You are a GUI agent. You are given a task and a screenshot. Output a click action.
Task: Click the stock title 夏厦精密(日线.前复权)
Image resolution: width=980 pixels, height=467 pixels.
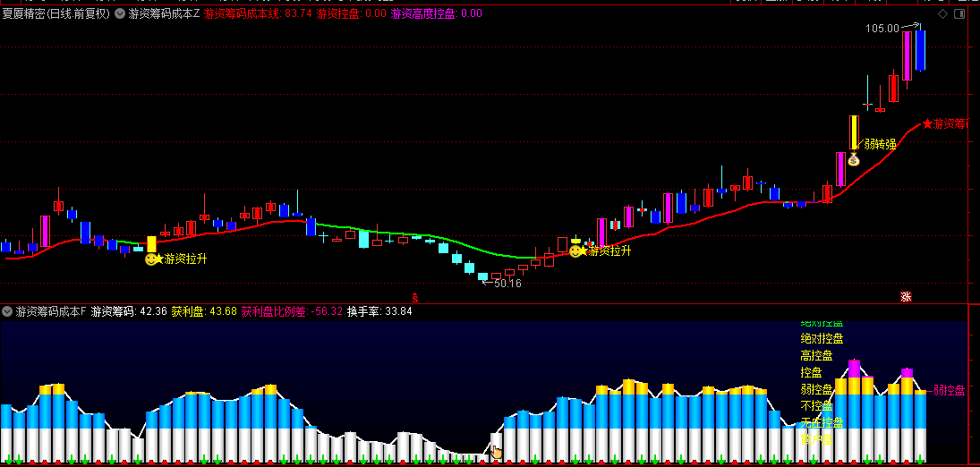tap(56, 13)
